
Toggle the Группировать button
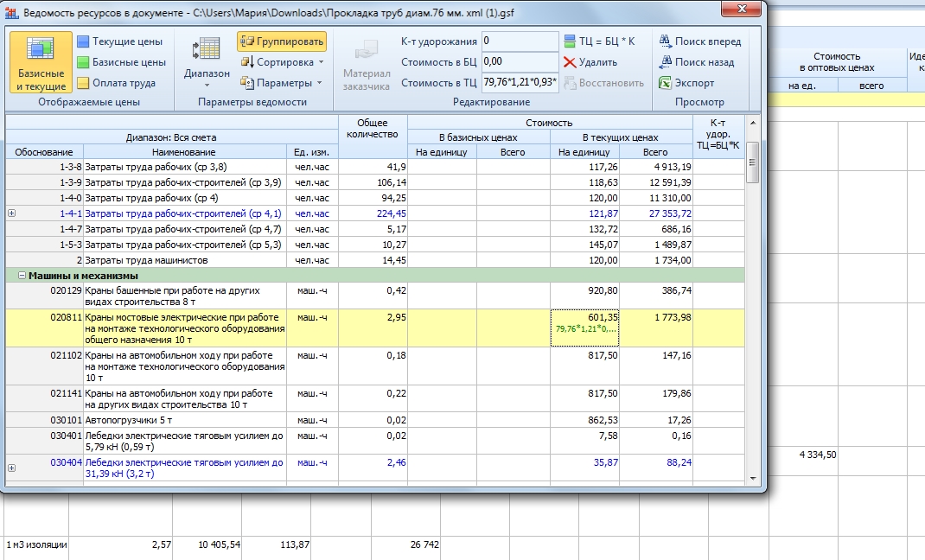point(281,41)
